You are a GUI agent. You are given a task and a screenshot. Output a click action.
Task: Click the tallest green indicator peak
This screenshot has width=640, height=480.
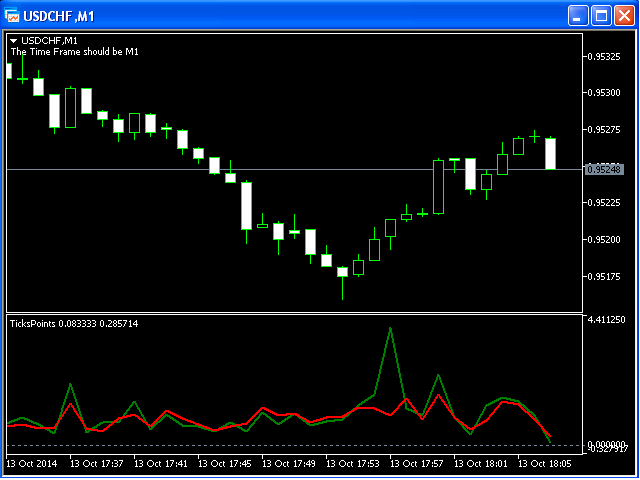[390, 329]
